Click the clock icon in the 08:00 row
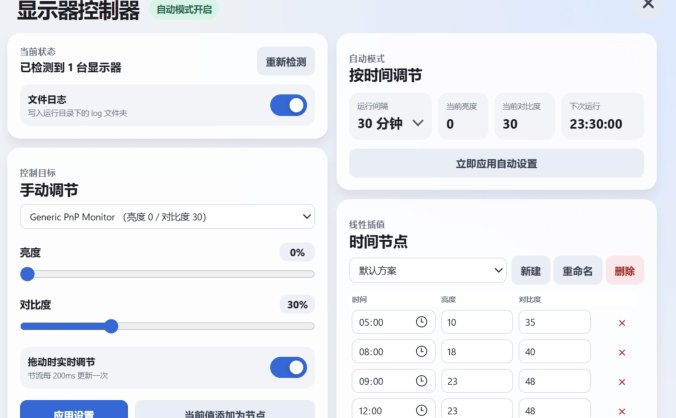 coord(421,352)
